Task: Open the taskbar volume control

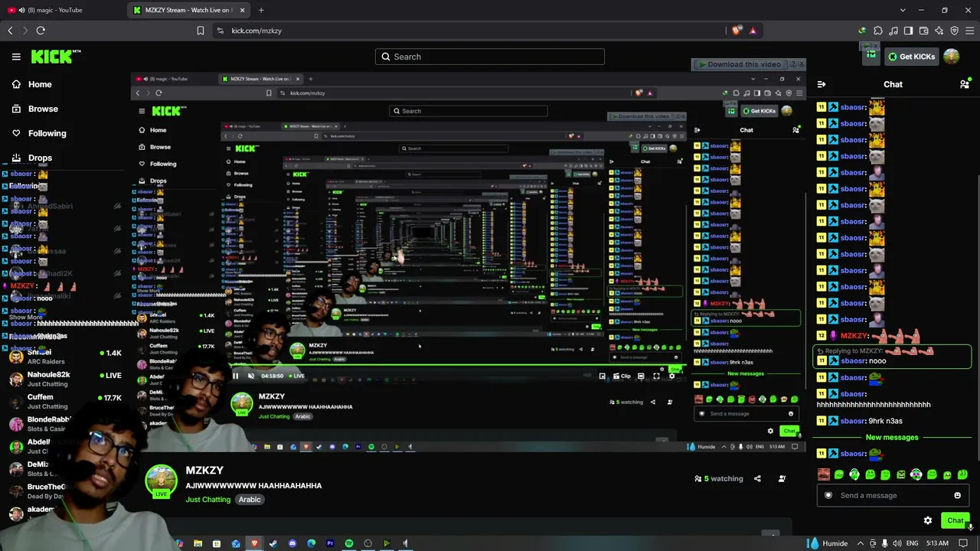Action: (x=897, y=543)
